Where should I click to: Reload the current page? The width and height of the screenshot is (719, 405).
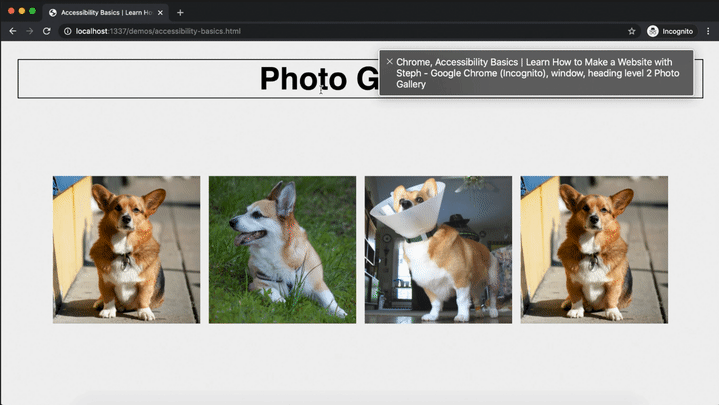tap(46, 31)
